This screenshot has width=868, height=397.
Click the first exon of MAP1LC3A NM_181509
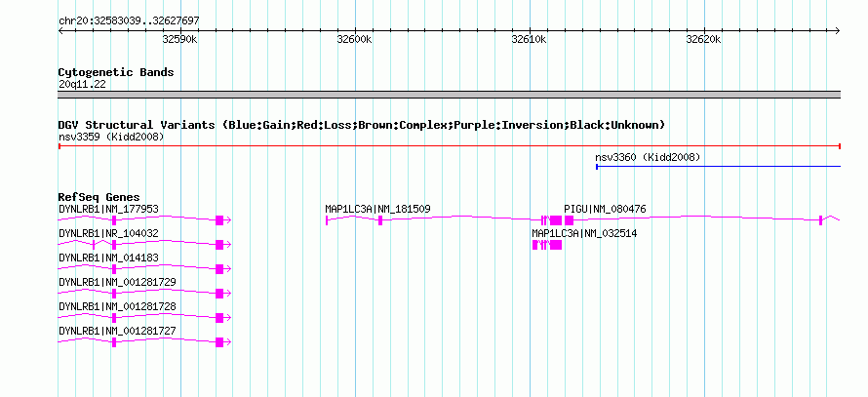(x=327, y=220)
